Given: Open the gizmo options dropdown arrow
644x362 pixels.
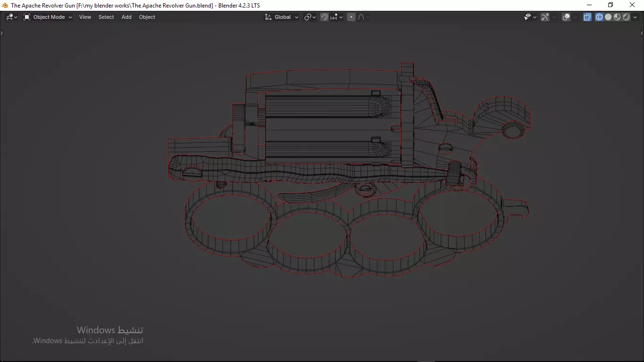Looking at the screenshot, I should point(554,17).
